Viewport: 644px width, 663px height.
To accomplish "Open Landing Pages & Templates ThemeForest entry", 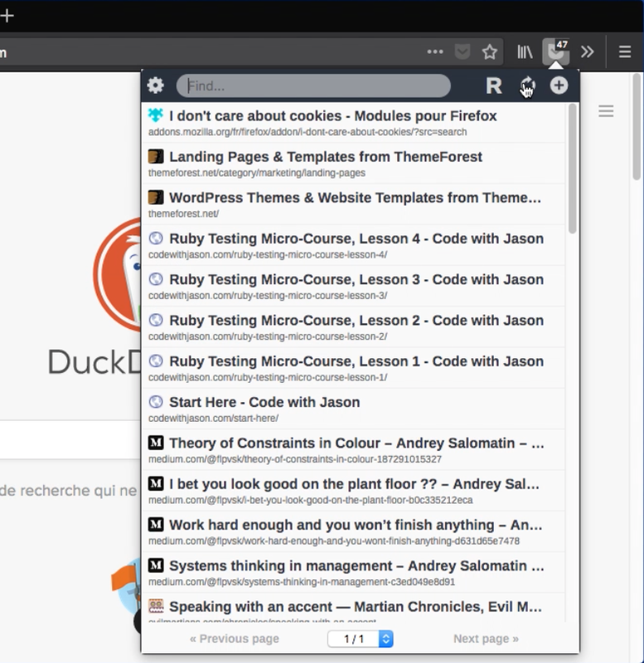I will coord(354,163).
